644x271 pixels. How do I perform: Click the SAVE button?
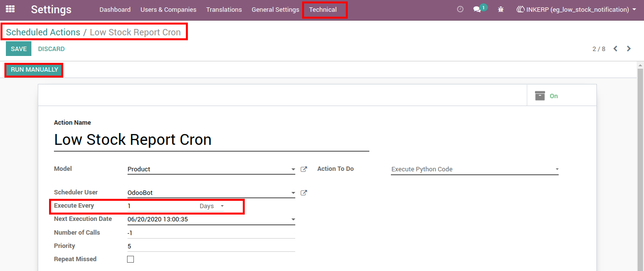(19, 49)
